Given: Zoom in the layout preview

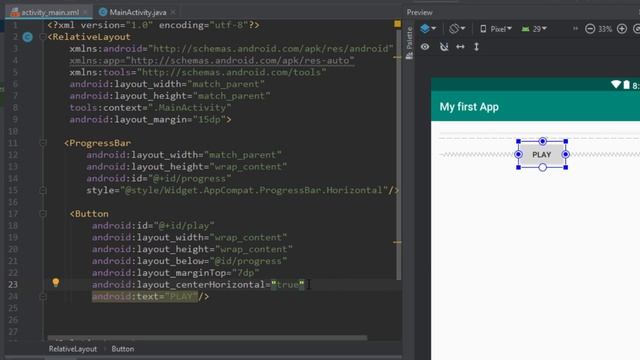Looking at the screenshot, I should tap(622, 29).
